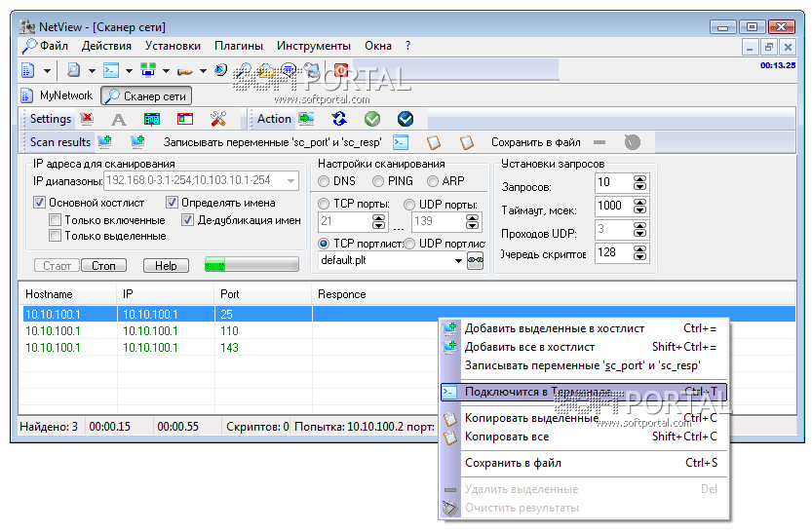812x532 pixels.
Task: Click Сохранить в файл context menu entry
Action: (584, 463)
